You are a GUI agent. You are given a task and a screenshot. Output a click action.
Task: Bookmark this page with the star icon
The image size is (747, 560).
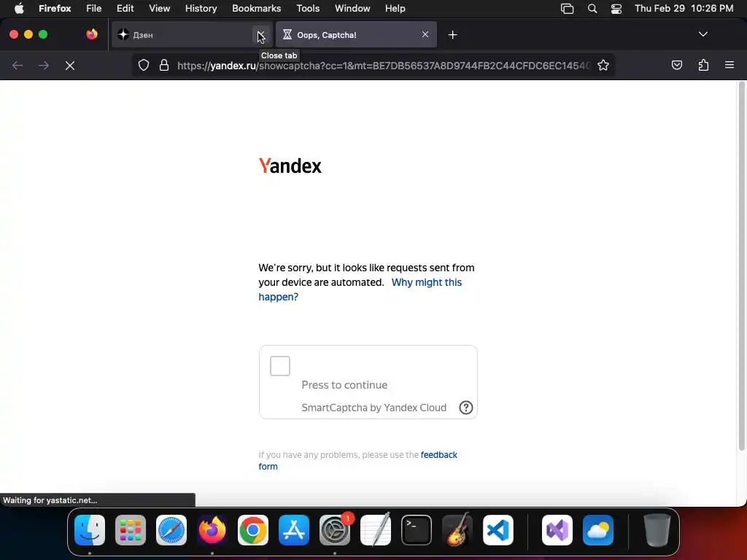point(603,65)
